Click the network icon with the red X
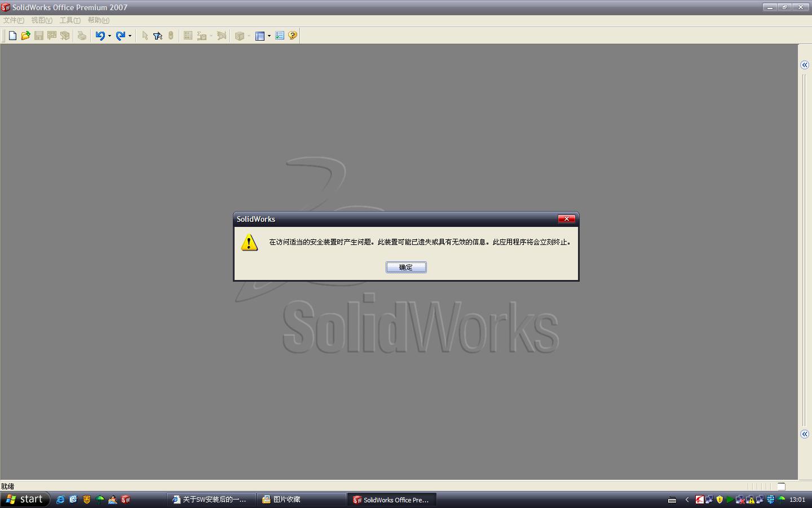 click(x=740, y=500)
